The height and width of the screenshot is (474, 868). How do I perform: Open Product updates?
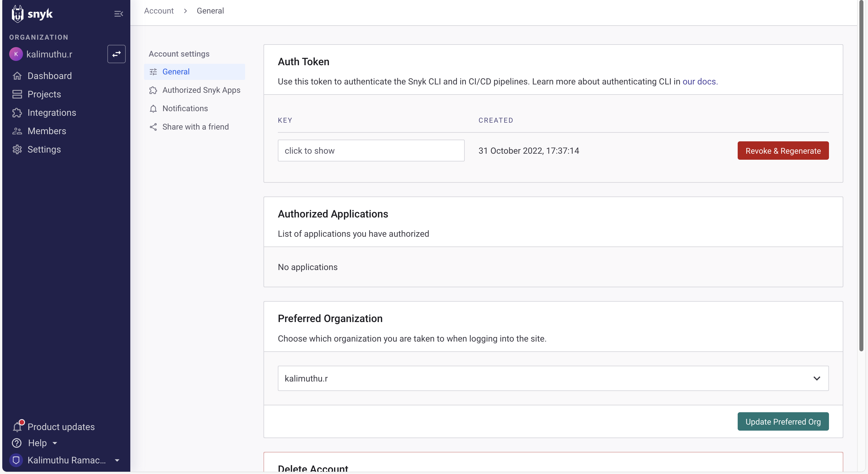[61, 427]
